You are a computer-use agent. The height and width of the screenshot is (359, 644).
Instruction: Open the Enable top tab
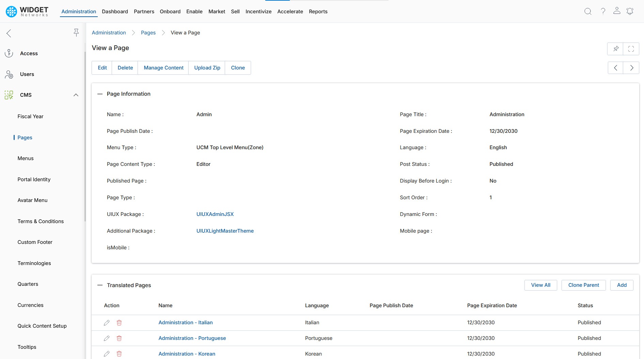point(194,12)
